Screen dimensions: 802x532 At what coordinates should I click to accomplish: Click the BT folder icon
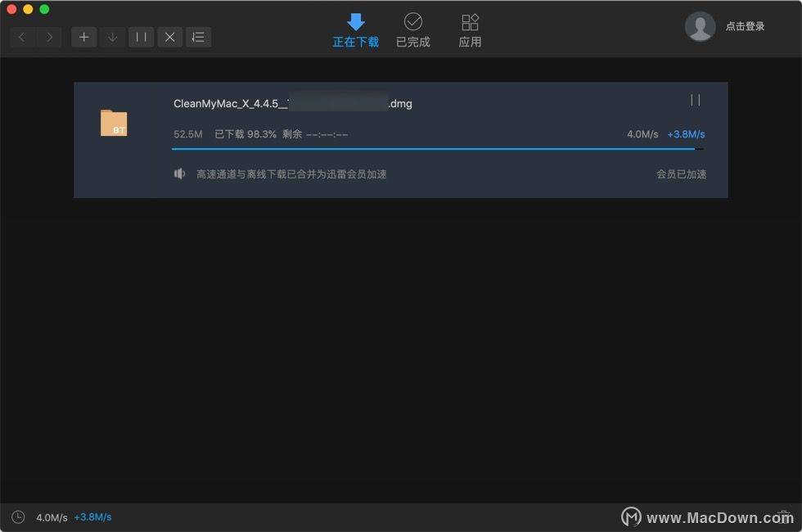(114, 123)
